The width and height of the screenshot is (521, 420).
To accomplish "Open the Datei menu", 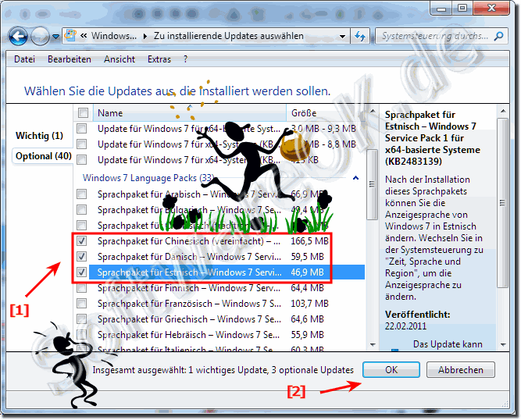I will (24, 59).
